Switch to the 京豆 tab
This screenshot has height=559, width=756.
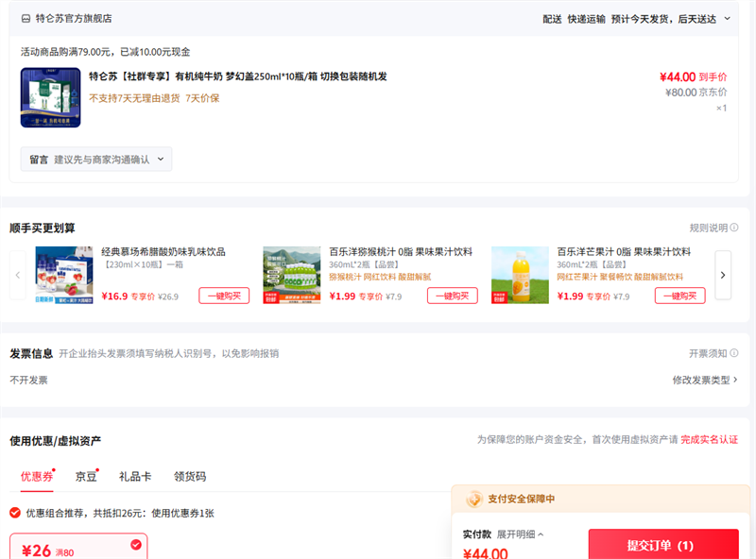click(86, 477)
